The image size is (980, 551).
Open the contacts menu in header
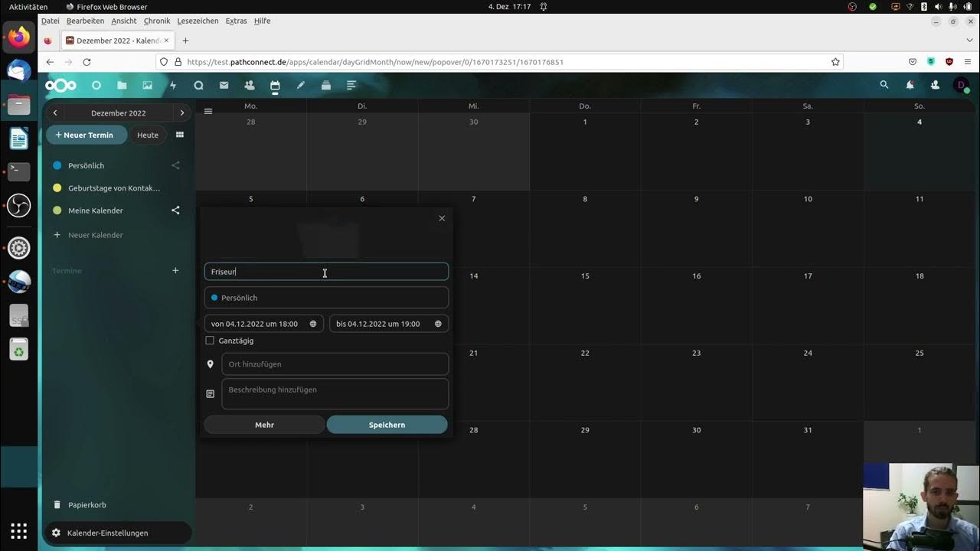click(935, 85)
